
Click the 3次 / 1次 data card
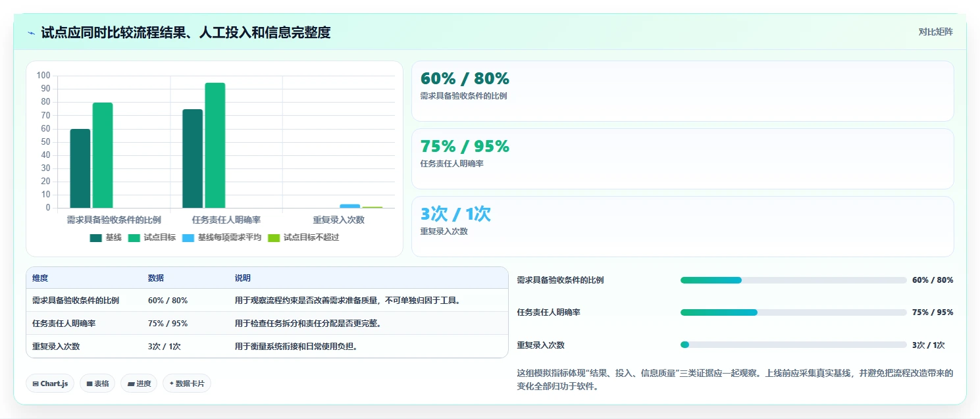click(x=683, y=226)
